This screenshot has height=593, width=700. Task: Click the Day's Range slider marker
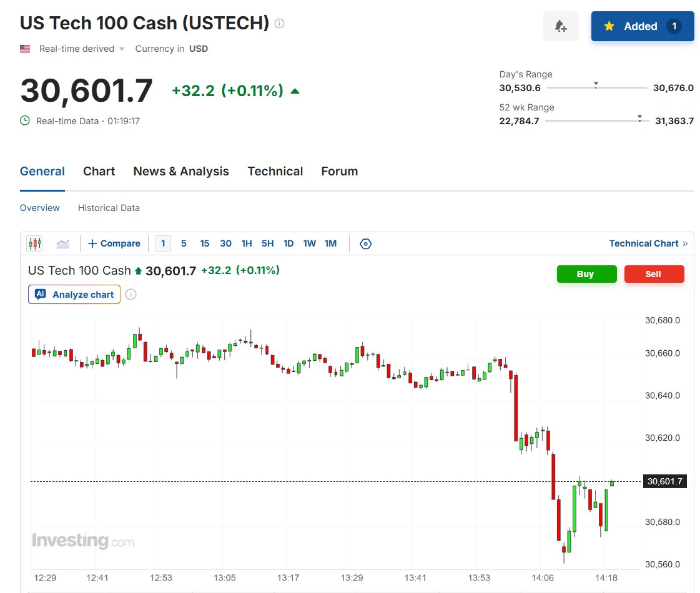click(x=596, y=84)
